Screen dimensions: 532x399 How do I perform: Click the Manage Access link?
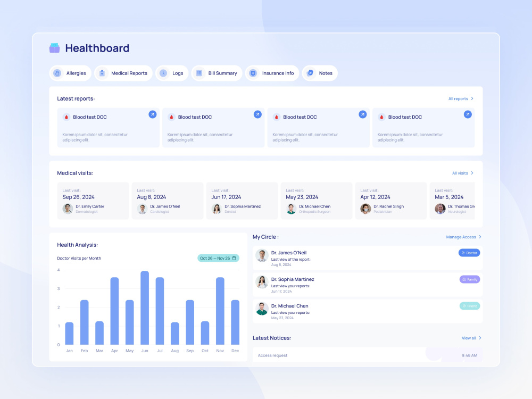pos(463,237)
